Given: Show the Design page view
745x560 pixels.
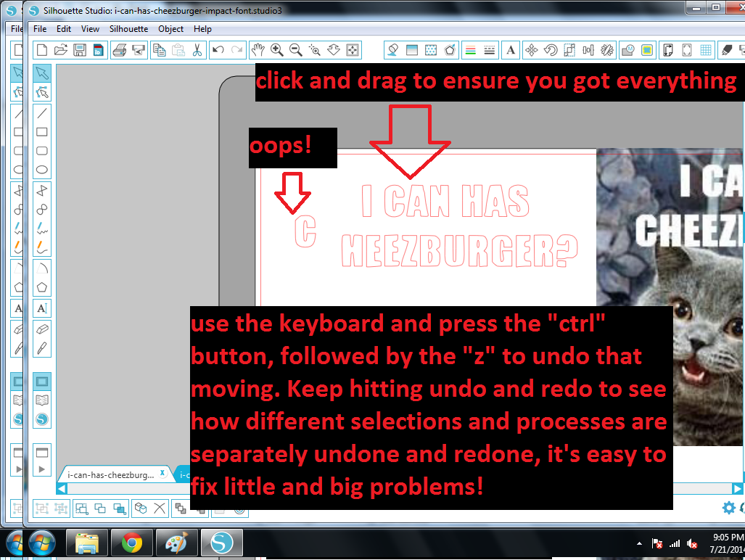Looking at the screenshot, I should point(42,382).
